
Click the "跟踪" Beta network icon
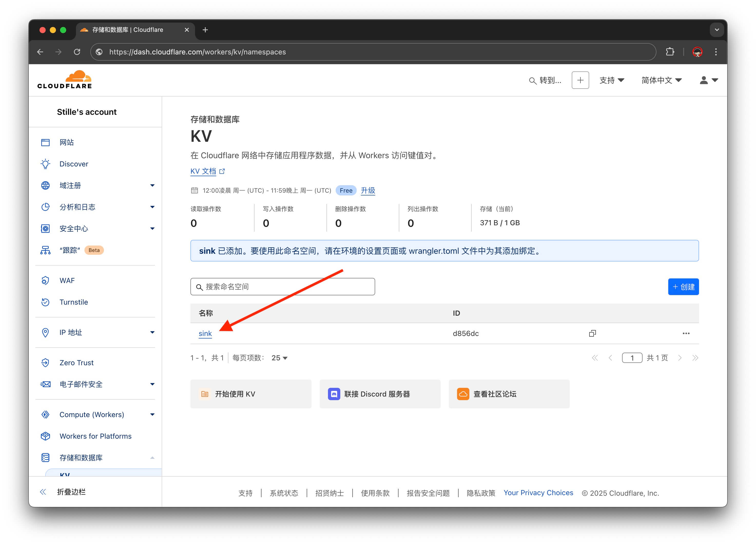pos(45,250)
